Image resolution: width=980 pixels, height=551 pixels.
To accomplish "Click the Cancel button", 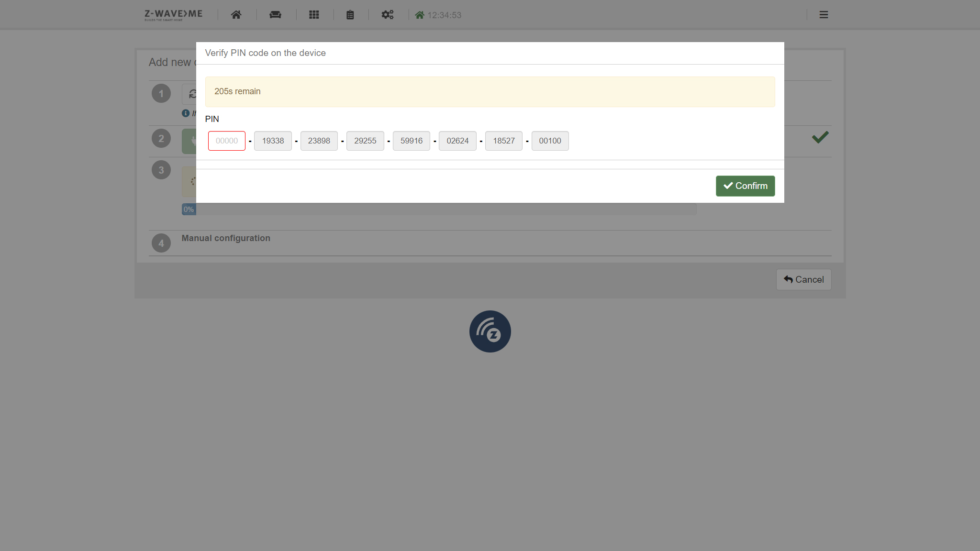I will pyautogui.click(x=803, y=279).
